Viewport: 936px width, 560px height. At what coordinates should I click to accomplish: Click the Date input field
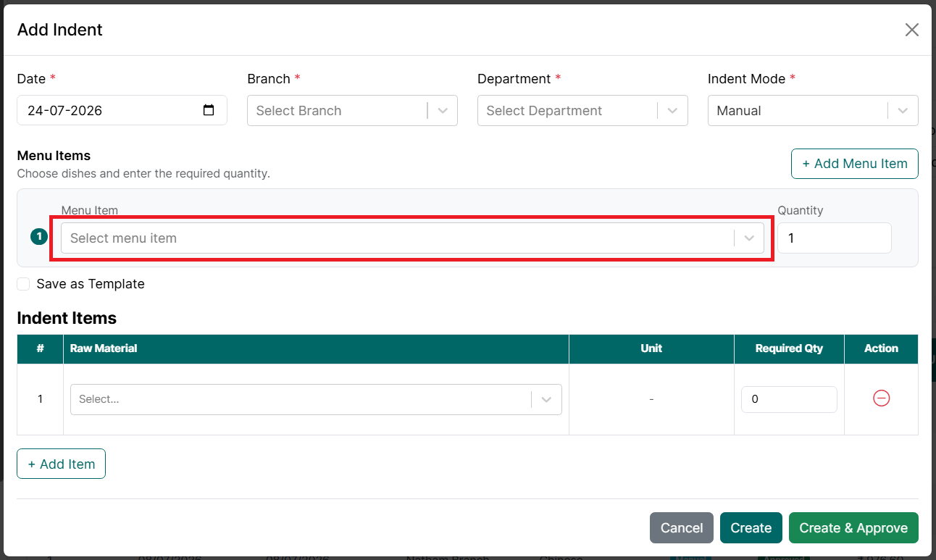(122, 110)
